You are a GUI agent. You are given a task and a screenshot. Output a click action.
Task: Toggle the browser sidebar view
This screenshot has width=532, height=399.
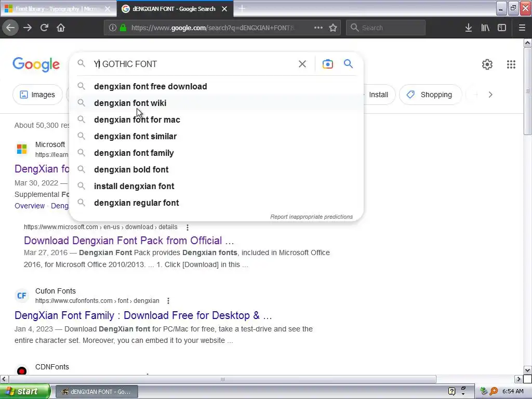click(502, 28)
